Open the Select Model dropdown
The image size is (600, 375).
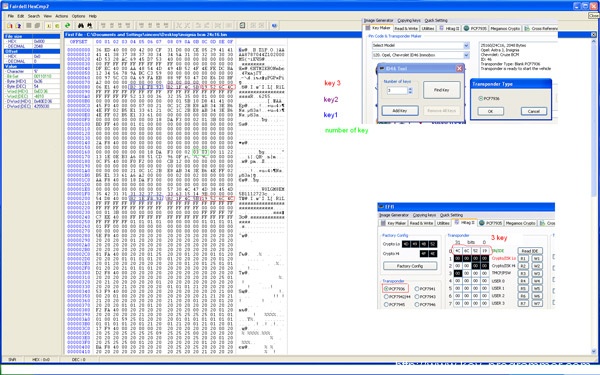pos(466,46)
